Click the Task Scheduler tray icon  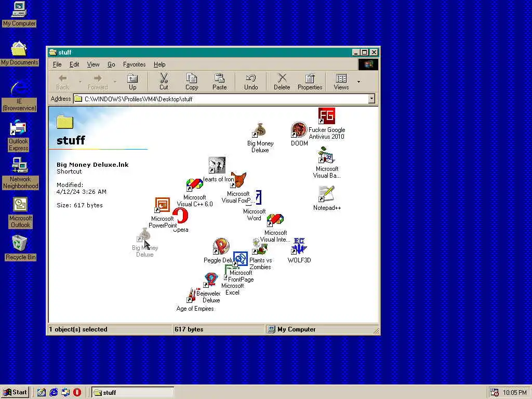(495, 393)
